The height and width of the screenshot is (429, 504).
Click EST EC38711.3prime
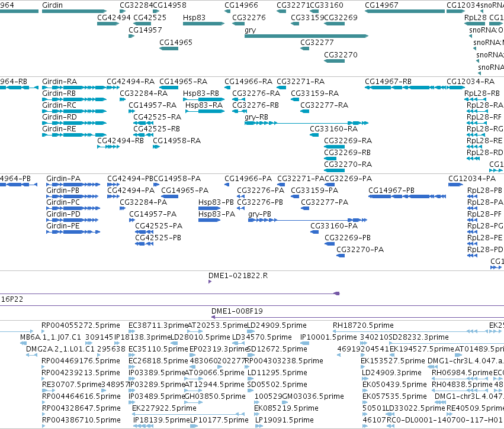pyautogui.click(x=158, y=325)
